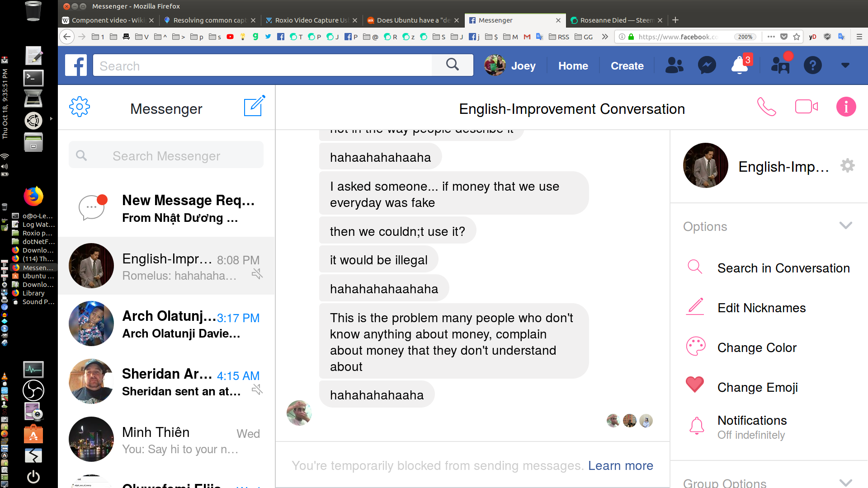Switch to Component video - Wiki tab
The width and height of the screenshot is (868, 488).
click(108, 20)
